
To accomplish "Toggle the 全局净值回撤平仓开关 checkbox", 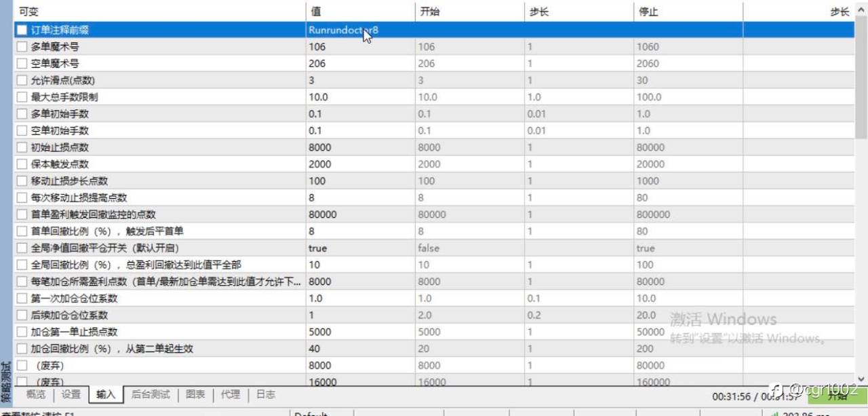I will tap(22, 248).
